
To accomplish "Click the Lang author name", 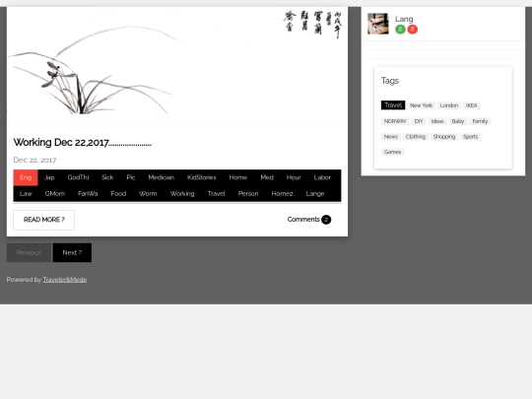I will coord(404,19).
